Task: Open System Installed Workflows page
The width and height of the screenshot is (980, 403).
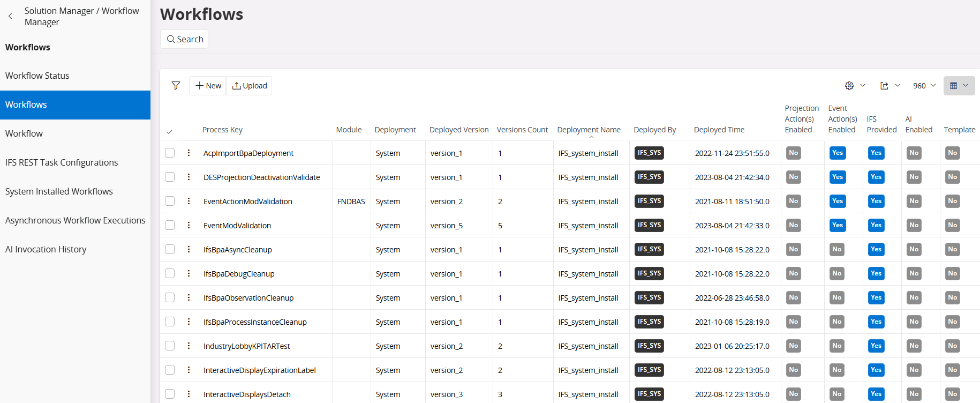Action: (x=75, y=191)
